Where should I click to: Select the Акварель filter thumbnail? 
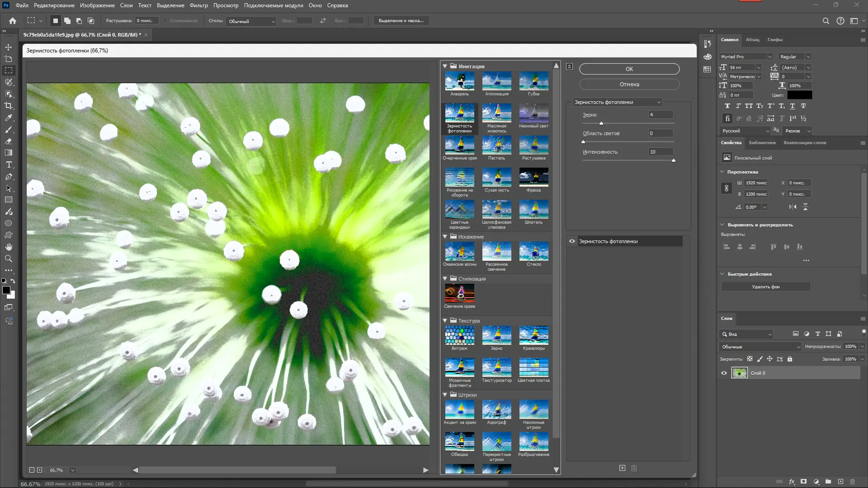pyautogui.click(x=459, y=82)
